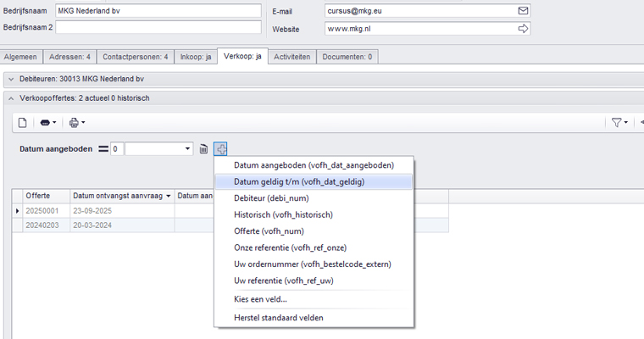Screen dimensions: 644x339
Task: Create new verkoopofferte with blank page icon
Action: point(23,122)
